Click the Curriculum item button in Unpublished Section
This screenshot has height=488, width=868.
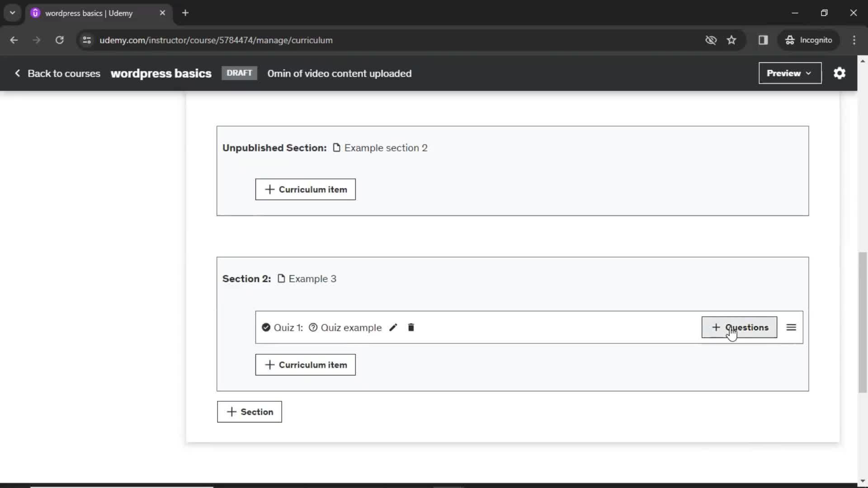pyautogui.click(x=306, y=189)
